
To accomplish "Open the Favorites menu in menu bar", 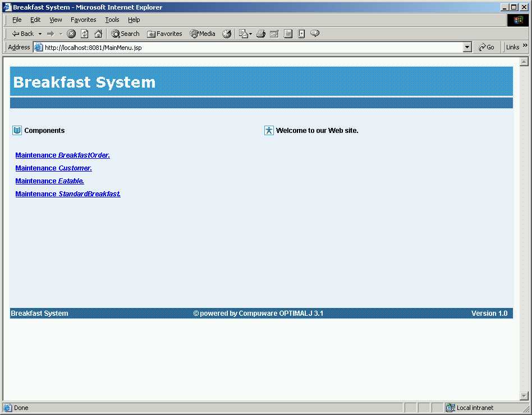I will [x=84, y=20].
